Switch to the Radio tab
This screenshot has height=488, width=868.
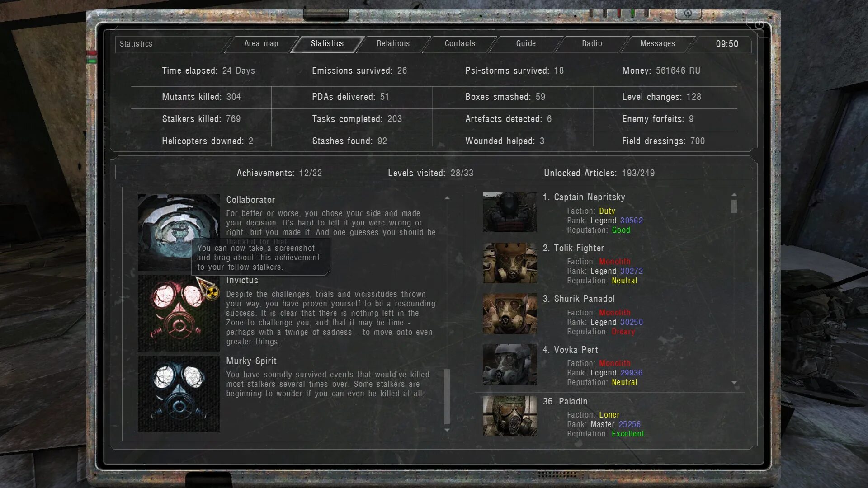[592, 44]
